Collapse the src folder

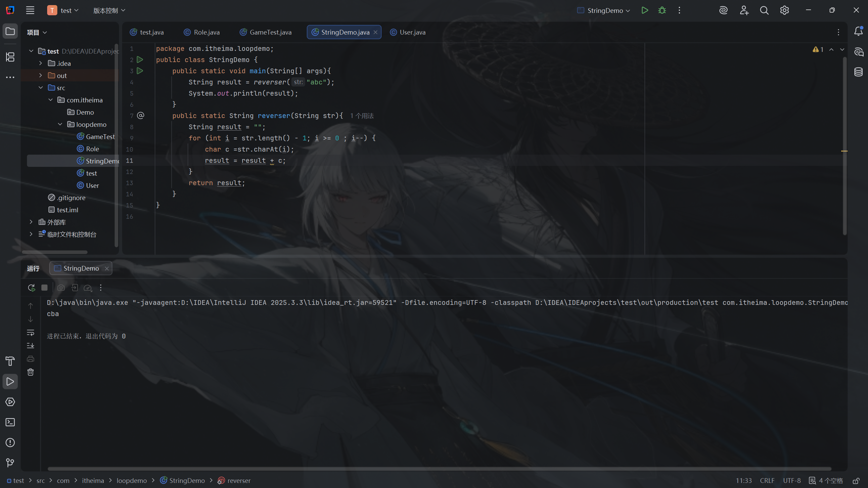[41, 88]
